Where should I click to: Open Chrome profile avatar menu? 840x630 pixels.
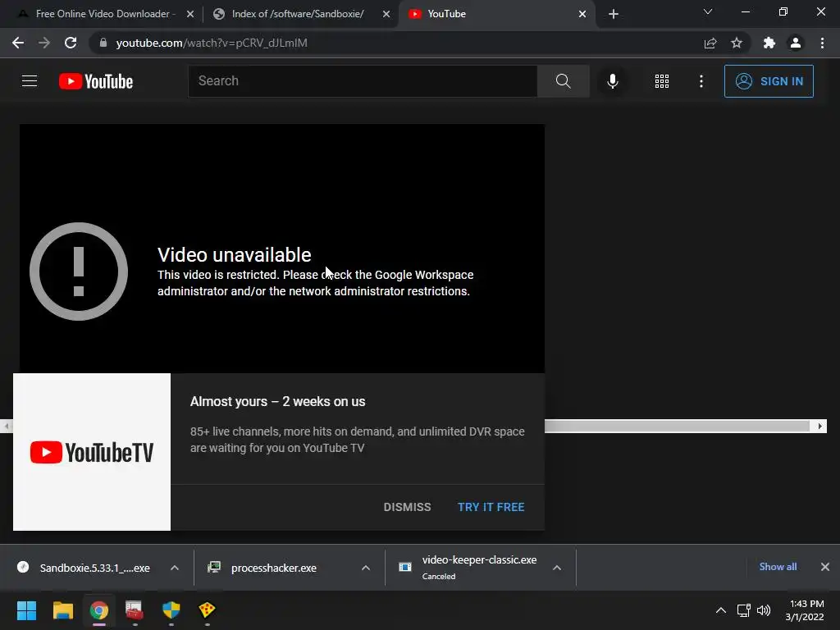pyautogui.click(x=796, y=43)
